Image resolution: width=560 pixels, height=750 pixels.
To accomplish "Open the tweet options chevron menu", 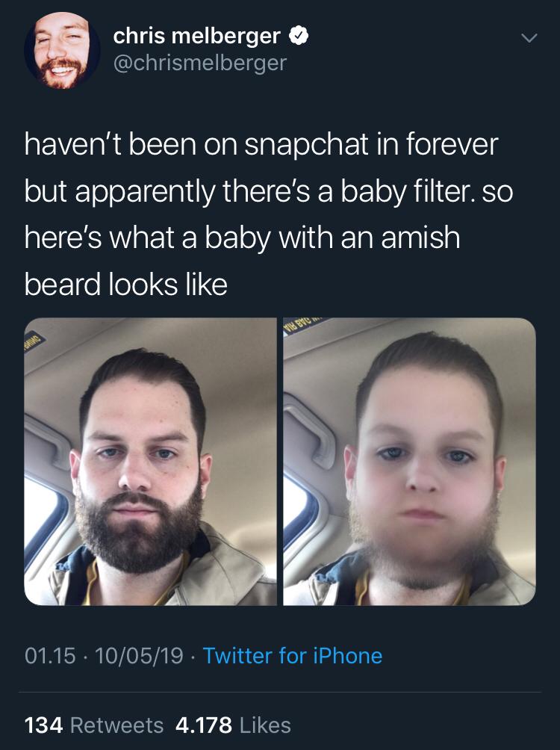I will 529,38.
